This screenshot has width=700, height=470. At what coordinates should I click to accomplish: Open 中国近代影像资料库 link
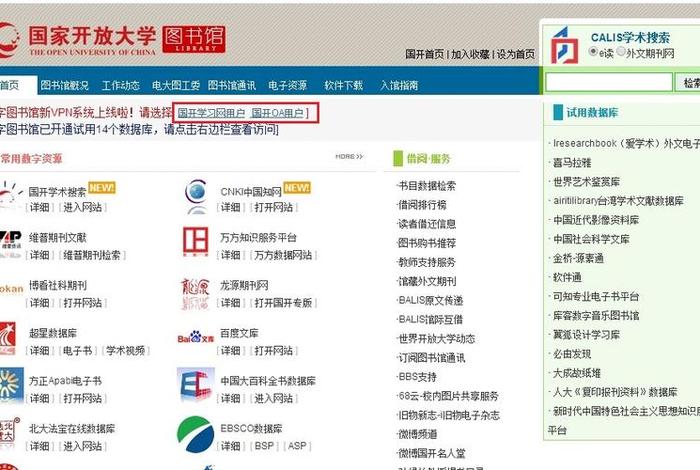click(596, 220)
